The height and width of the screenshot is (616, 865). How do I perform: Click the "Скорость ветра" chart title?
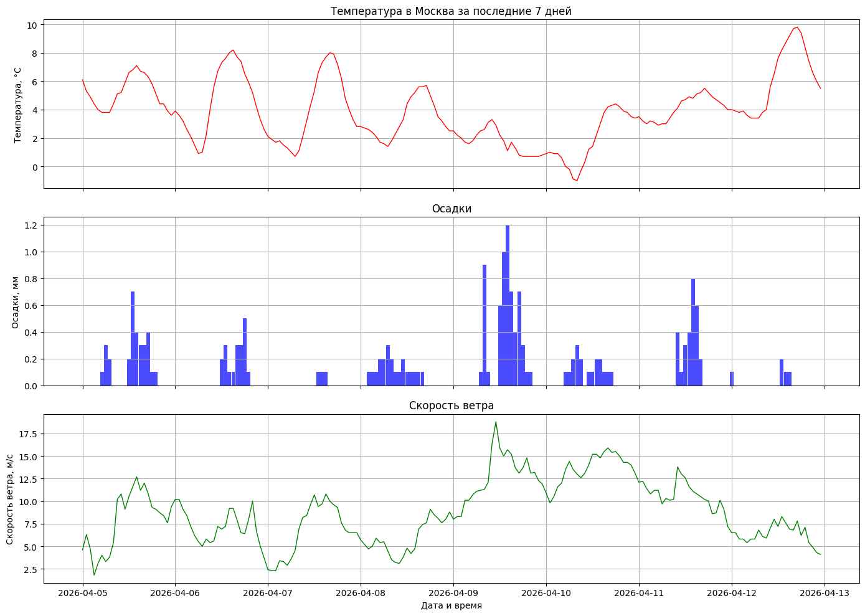tap(451, 405)
